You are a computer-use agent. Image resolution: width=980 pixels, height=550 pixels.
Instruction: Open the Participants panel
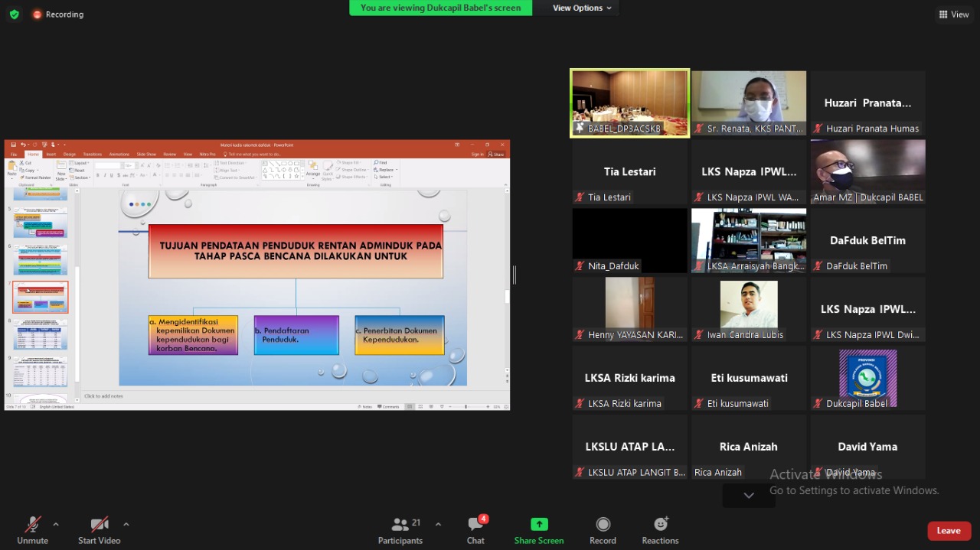[400, 530]
